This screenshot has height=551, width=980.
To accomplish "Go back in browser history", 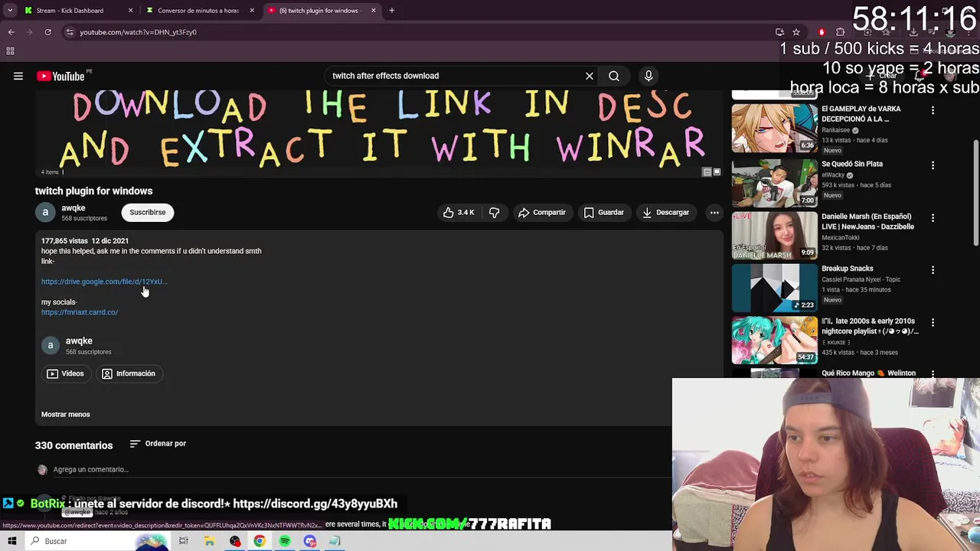I will click(x=11, y=32).
